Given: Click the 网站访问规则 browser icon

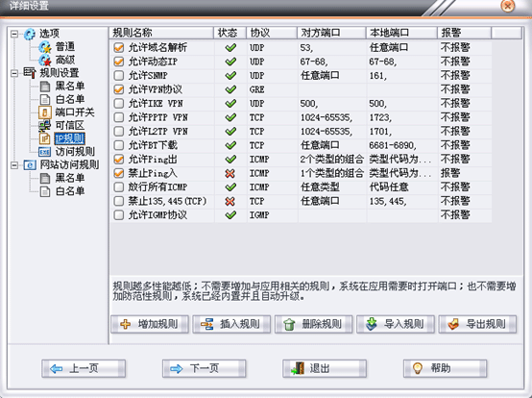Looking at the screenshot, I should point(30,165).
